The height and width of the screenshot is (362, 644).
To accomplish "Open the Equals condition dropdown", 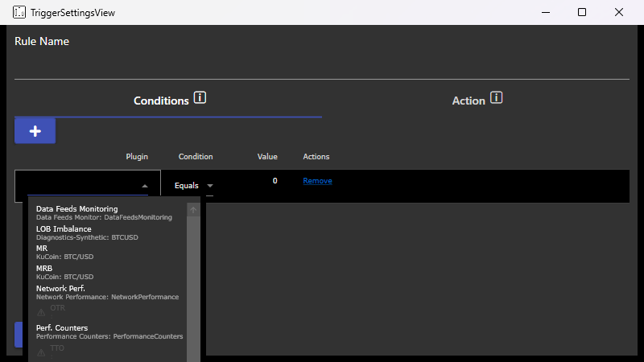I will 193,186.
